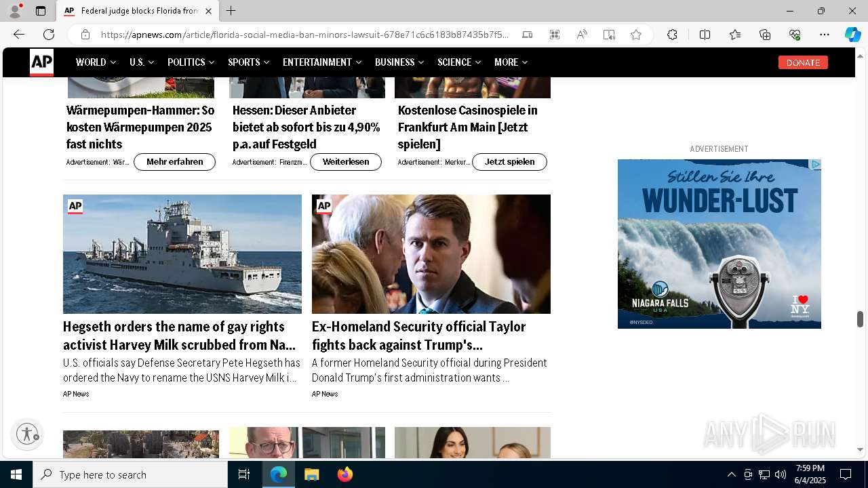Viewport: 868px width, 488px height.
Task: Open the accessibility widget icon
Action: pyautogui.click(x=28, y=434)
